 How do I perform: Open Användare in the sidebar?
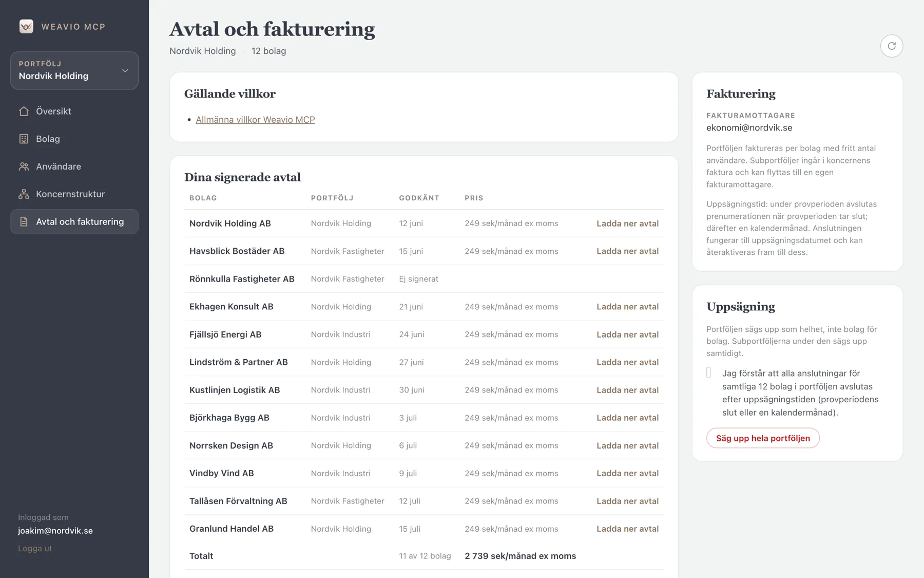click(74, 166)
